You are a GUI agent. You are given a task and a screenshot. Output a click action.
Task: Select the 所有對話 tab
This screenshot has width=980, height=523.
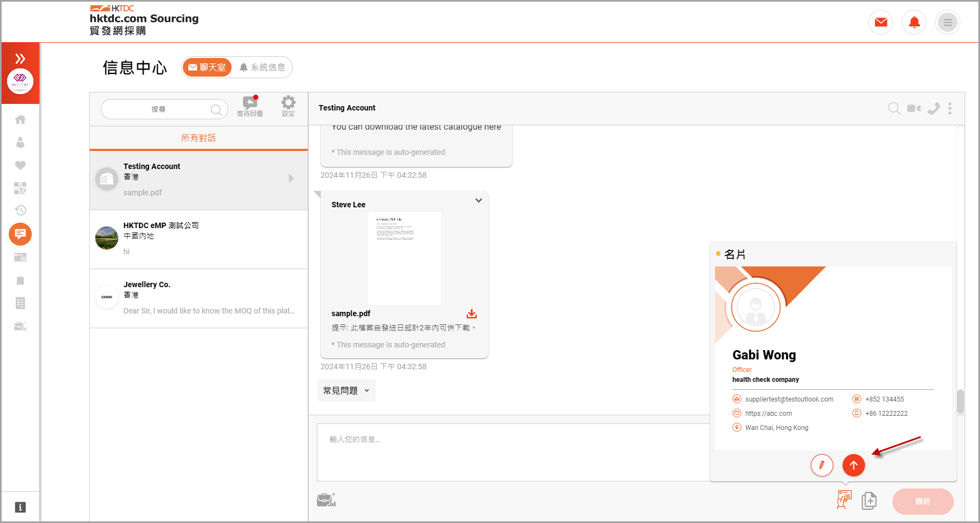point(199,138)
